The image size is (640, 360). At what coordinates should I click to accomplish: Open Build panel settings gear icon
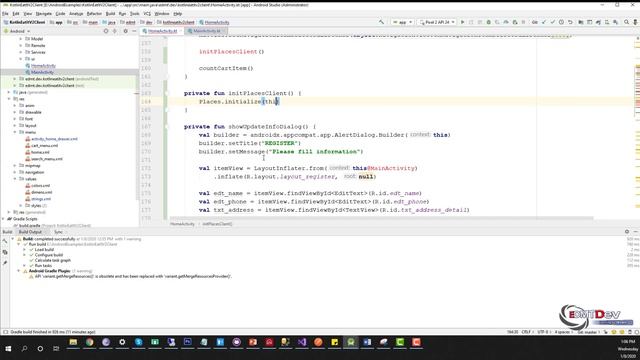[x=627, y=231]
